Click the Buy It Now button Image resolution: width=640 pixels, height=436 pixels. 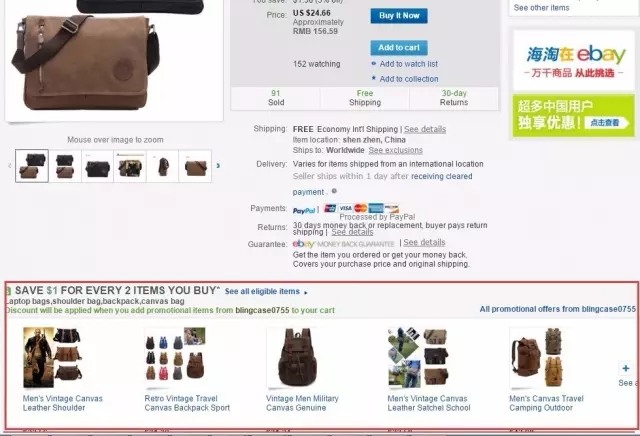tap(399, 16)
